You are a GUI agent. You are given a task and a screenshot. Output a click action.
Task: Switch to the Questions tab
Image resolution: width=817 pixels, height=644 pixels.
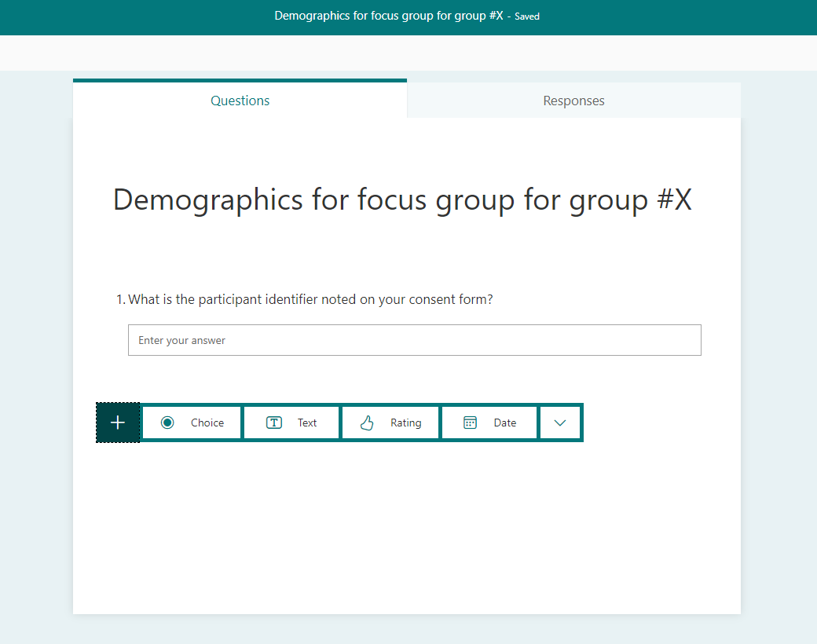click(240, 101)
